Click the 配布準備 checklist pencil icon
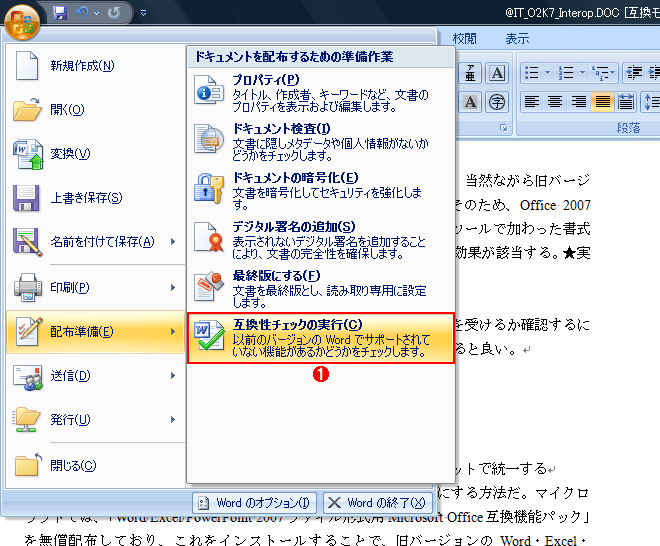660x546 pixels. click(29, 331)
